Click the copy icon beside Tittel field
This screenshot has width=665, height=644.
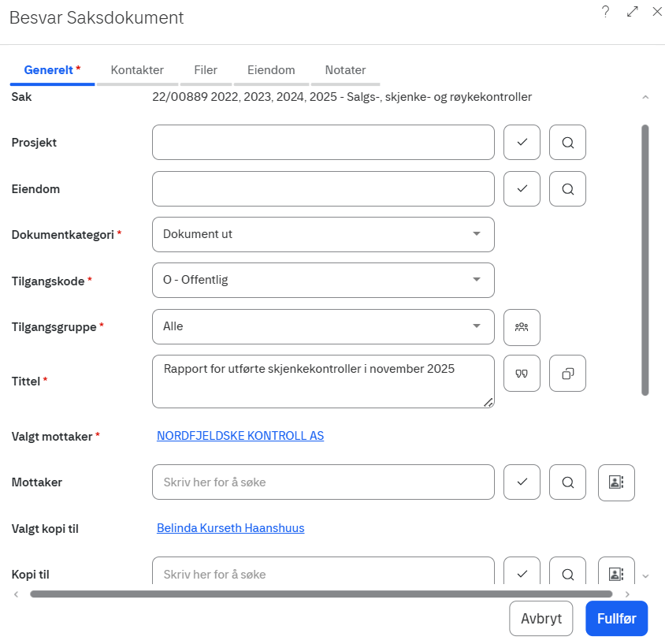click(567, 374)
